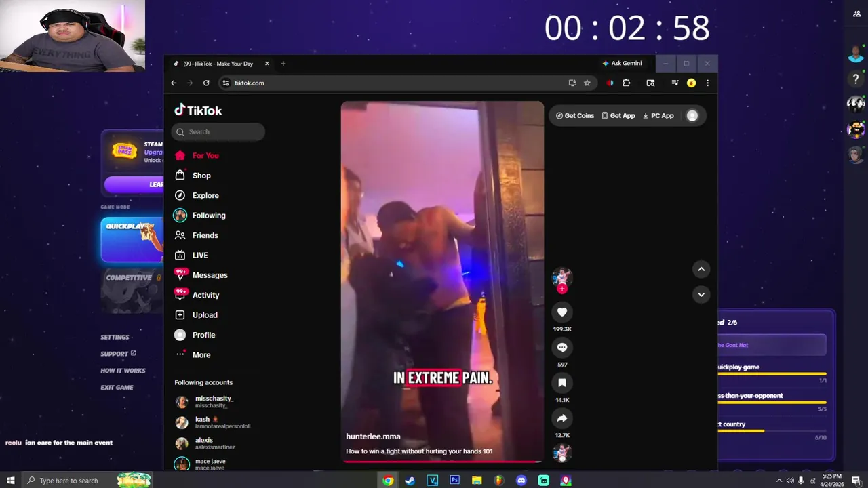Bookmark the video using the save icon

562,383
